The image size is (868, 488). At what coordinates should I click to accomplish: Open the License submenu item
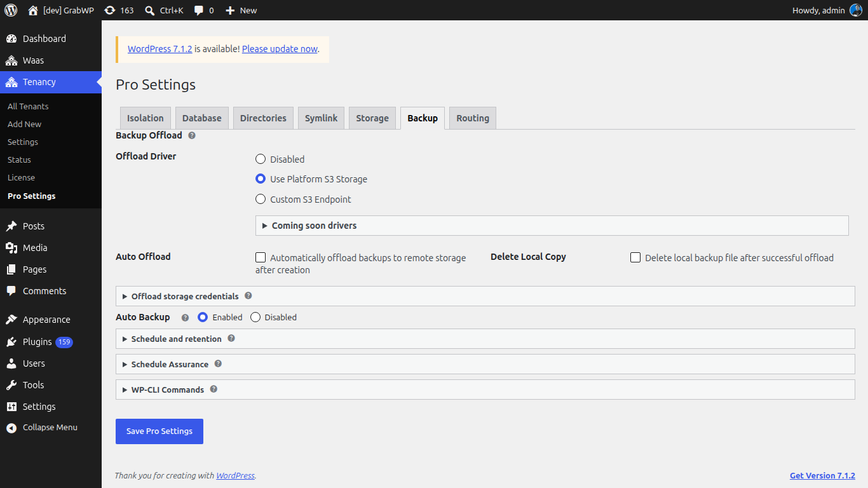[x=21, y=177]
